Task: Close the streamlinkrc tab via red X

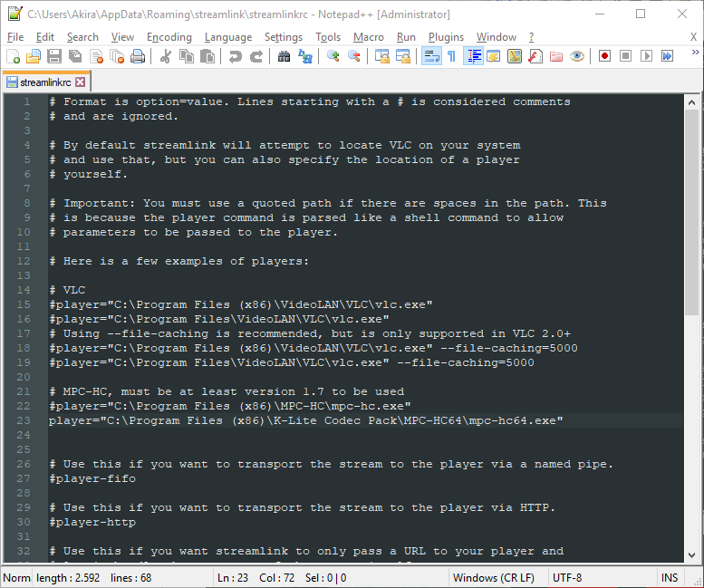Action: pos(81,82)
